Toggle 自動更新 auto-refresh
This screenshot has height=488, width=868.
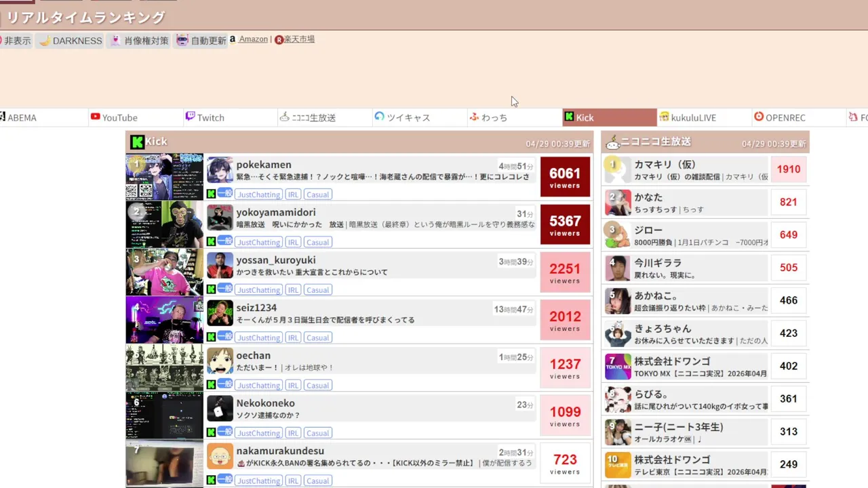[201, 41]
